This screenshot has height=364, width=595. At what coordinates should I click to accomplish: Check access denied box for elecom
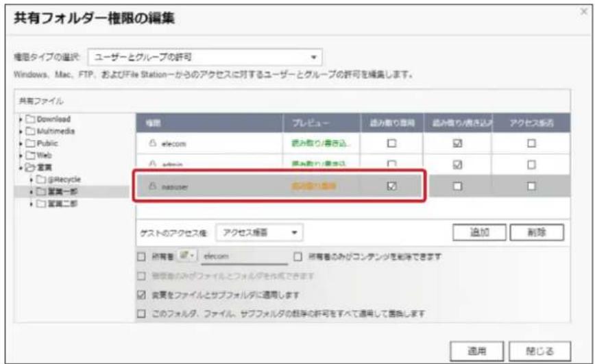532,143
